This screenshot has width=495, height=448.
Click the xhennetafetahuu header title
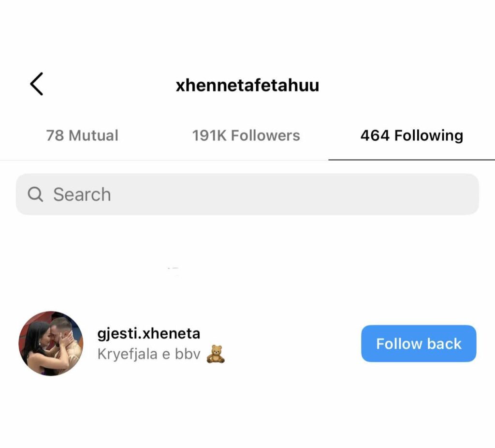pyautogui.click(x=247, y=86)
